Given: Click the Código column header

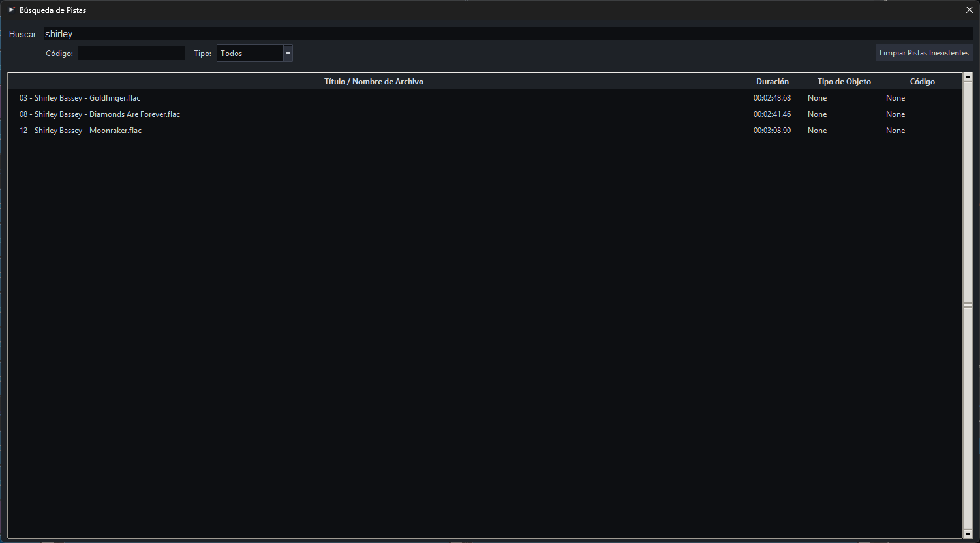Looking at the screenshot, I should [923, 82].
